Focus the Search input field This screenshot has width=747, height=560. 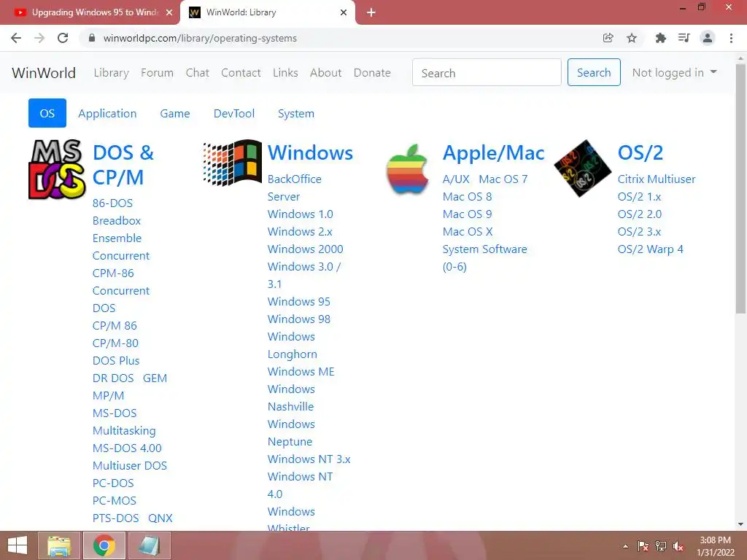point(487,72)
